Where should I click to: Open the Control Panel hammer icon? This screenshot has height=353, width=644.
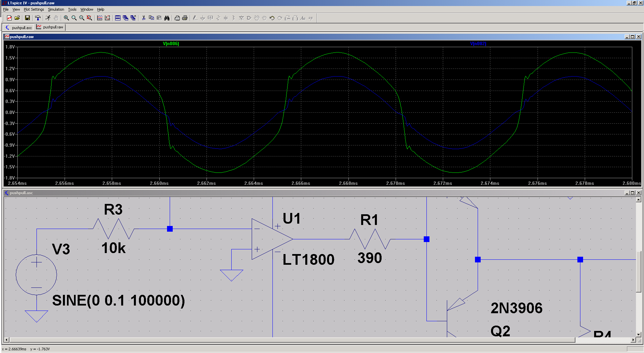(38, 18)
